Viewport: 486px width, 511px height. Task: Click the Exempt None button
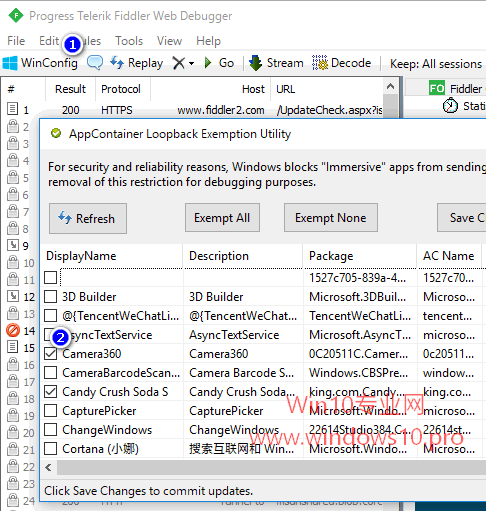(331, 218)
